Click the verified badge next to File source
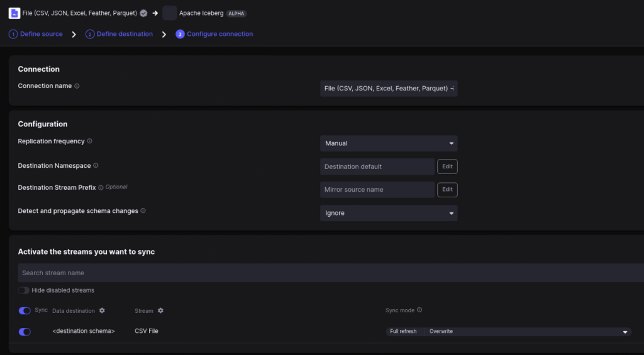 (x=143, y=13)
